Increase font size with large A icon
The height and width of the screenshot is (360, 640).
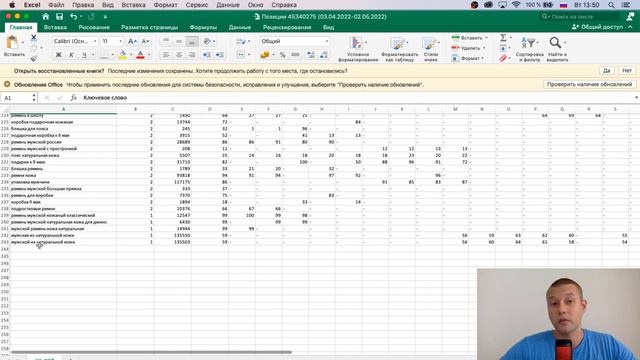tap(131, 41)
